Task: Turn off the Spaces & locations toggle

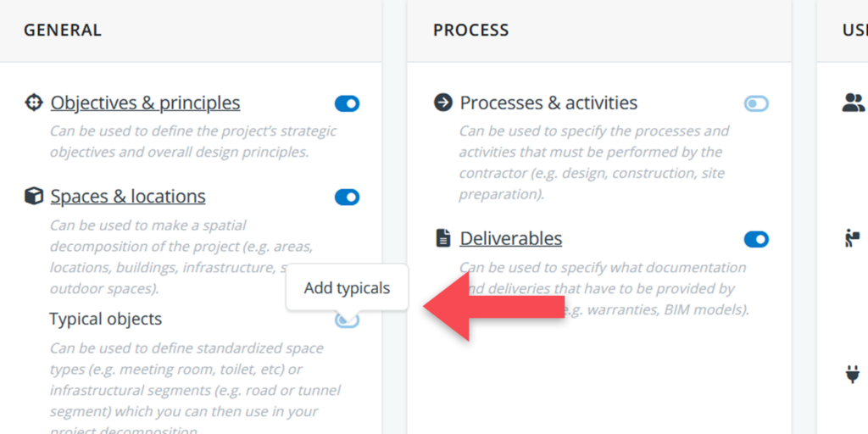Action: click(x=347, y=198)
